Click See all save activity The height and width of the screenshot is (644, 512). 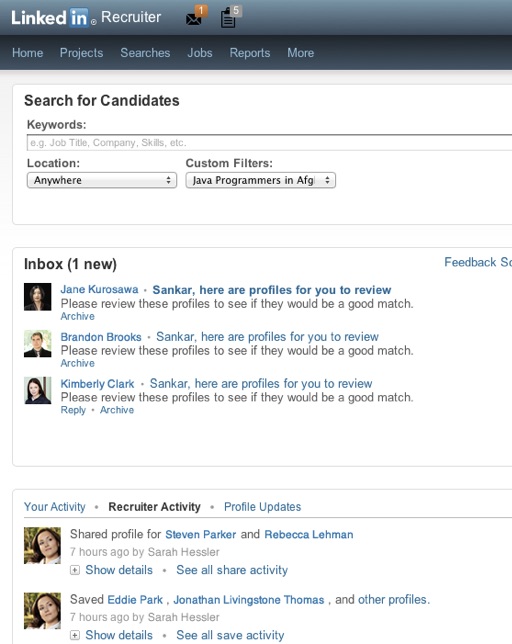point(230,635)
